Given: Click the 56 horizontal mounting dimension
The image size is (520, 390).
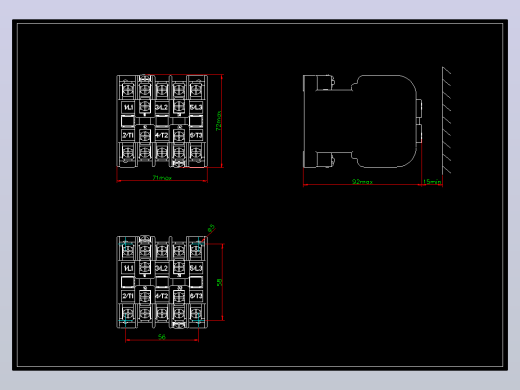Looking at the screenshot, I should pyautogui.click(x=162, y=337).
